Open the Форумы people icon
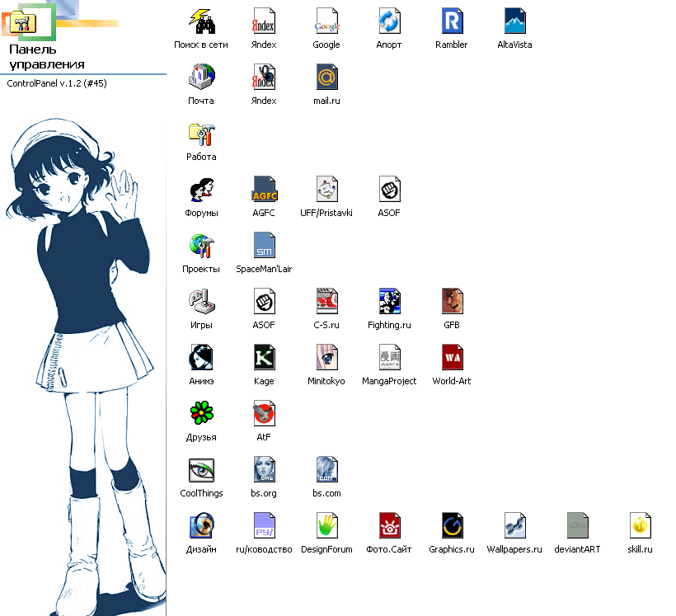 (x=201, y=190)
